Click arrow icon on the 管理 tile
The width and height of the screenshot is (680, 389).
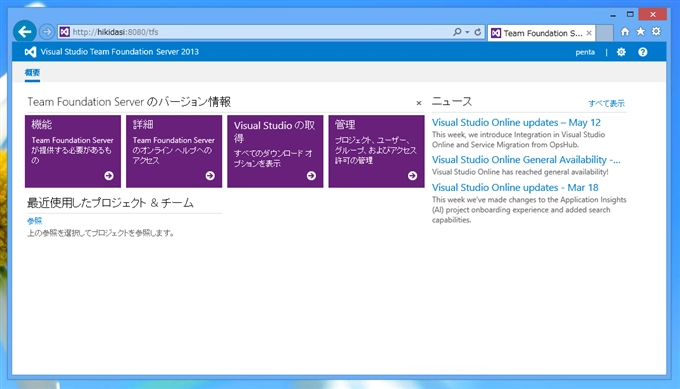pyautogui.click(x=412, y=176)
